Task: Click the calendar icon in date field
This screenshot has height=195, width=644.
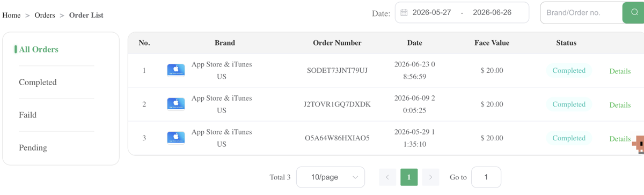Action: pos(404,12)
